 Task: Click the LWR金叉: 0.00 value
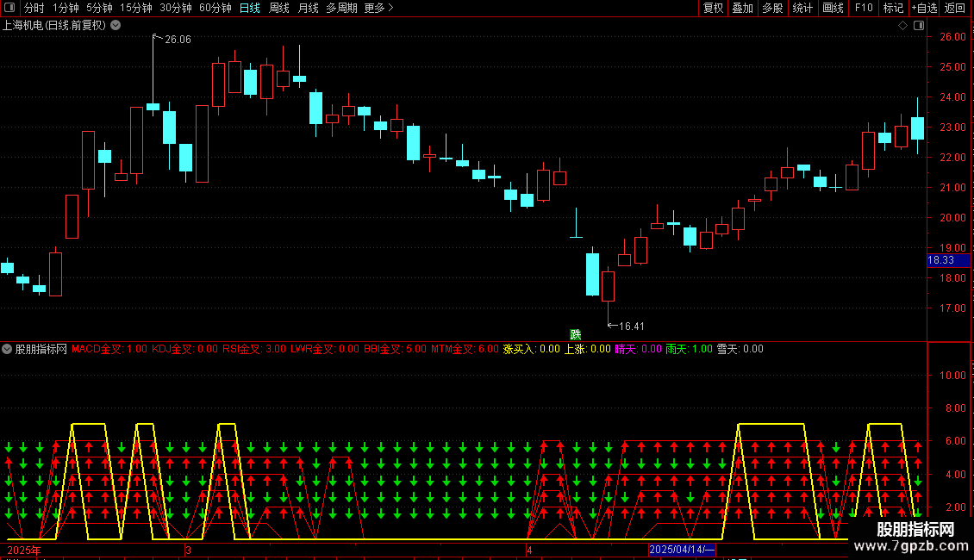[325, 349]
